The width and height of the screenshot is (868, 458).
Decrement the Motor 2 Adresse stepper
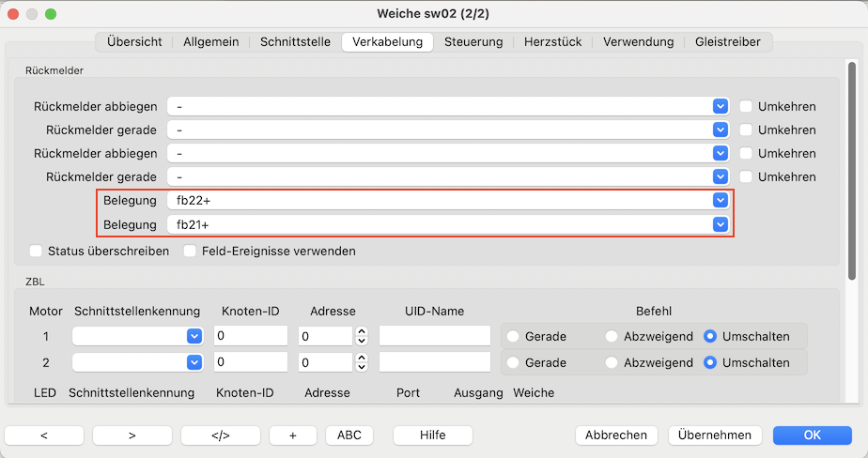362,367
